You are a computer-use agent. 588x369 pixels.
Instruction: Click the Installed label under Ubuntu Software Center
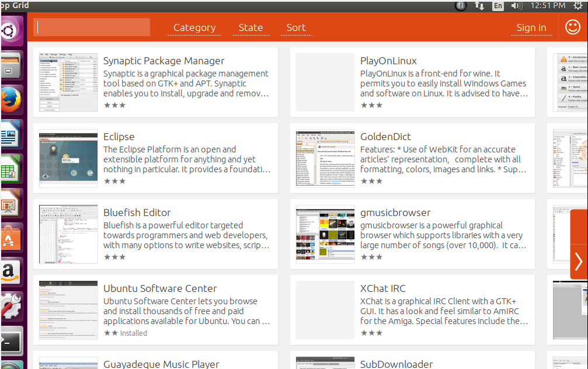coord(134,333)
